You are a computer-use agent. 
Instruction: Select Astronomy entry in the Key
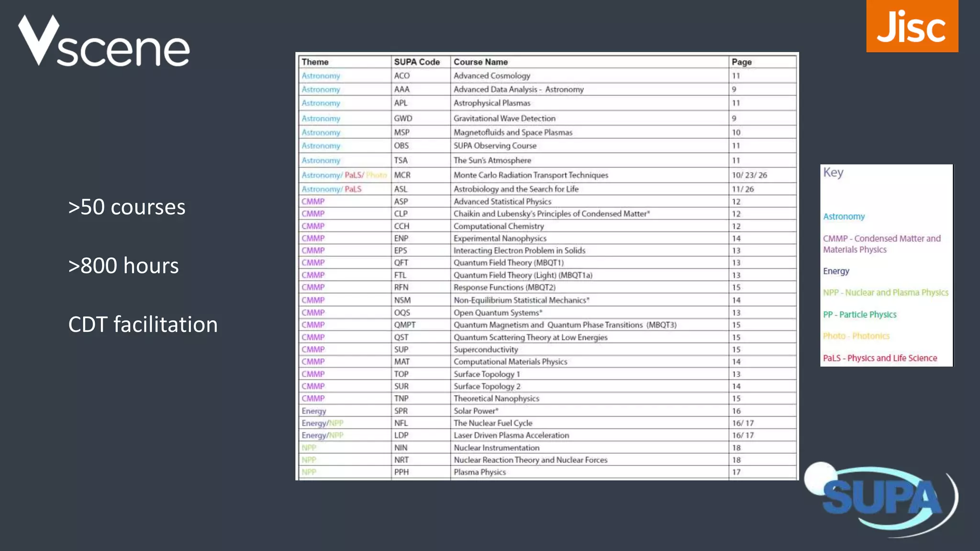tap(844, 217)
